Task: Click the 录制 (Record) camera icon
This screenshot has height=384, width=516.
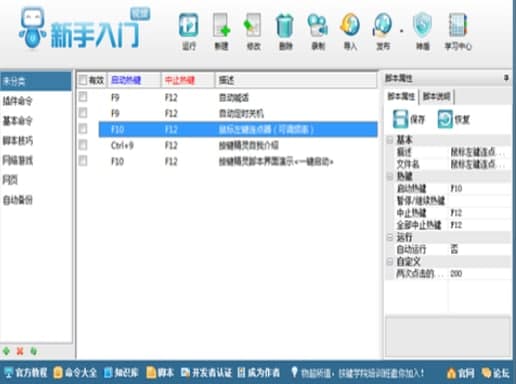Action: pos(318,25)
